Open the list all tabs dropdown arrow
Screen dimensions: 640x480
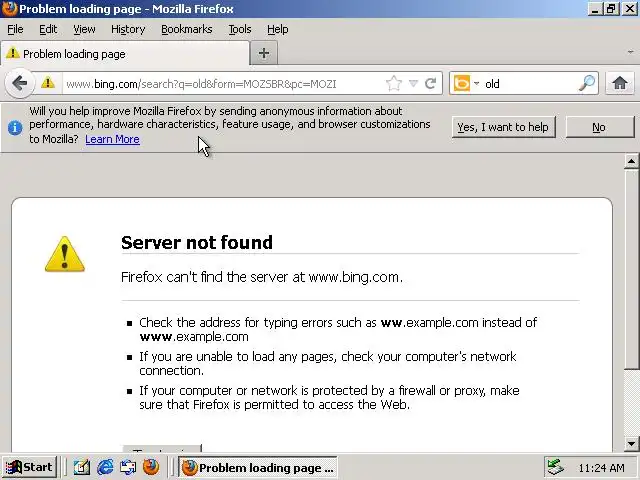[631, 52]
